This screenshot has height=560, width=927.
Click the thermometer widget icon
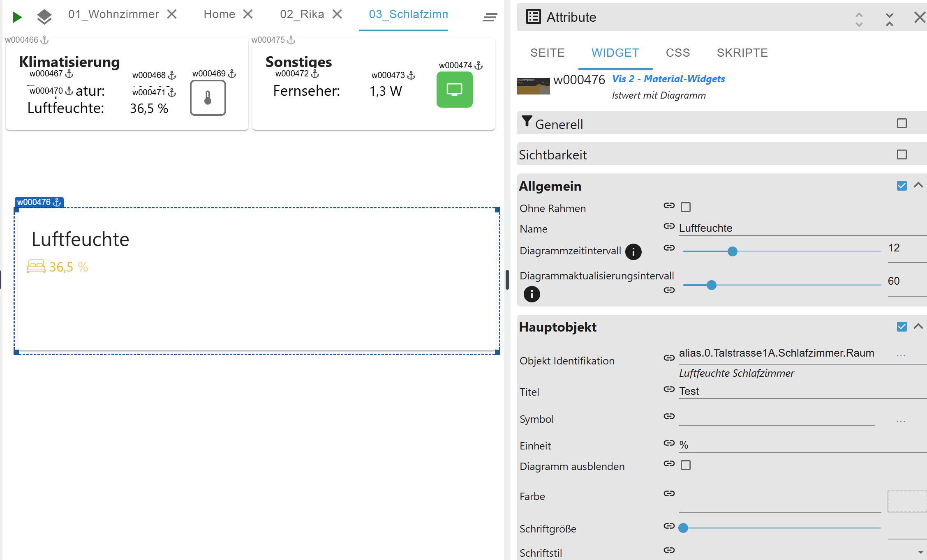(208, 98)
